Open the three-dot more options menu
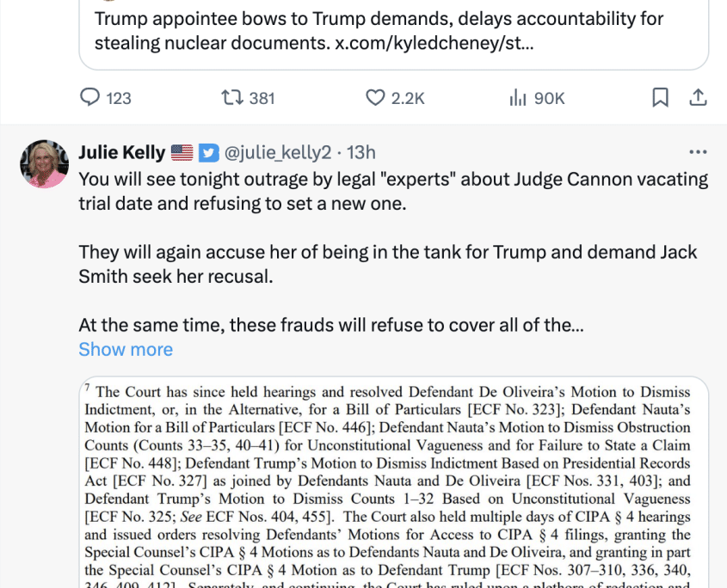727x588 pixels. 698,152
